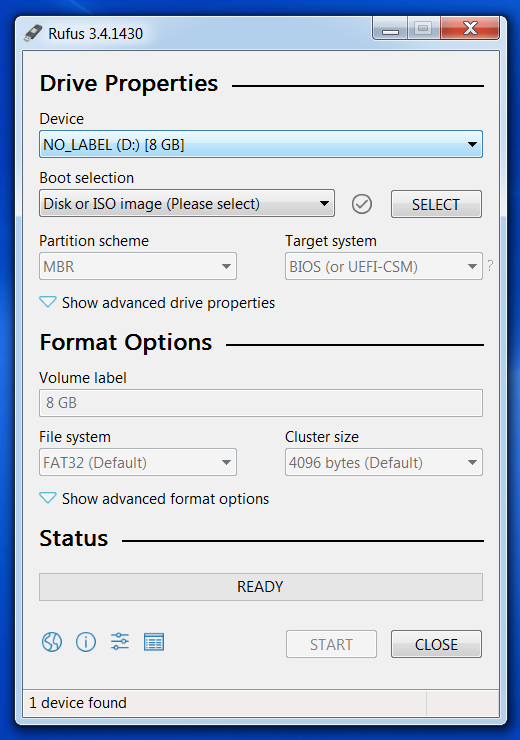
Task: Open the Target system dropdown
Action: [384, 266]
